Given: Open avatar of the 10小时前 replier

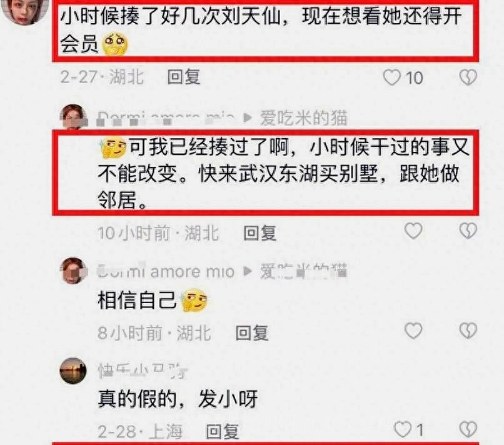Looking at the screenshot, I should [x=74, y=117].
